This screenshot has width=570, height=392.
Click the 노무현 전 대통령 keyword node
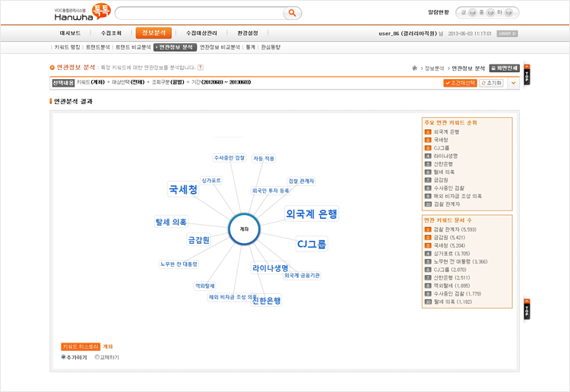[179, 264]
